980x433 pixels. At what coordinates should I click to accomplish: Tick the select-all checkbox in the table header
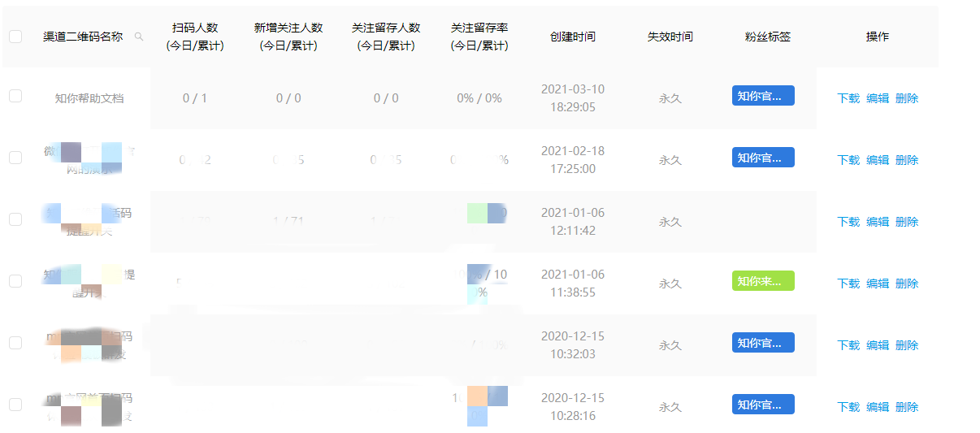(15, 37)
